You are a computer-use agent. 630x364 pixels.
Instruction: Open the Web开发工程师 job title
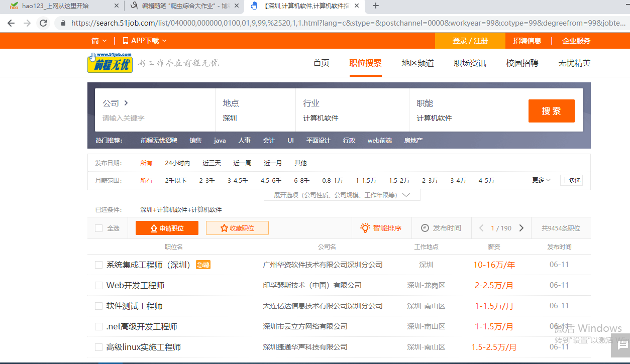coord(136,285)
